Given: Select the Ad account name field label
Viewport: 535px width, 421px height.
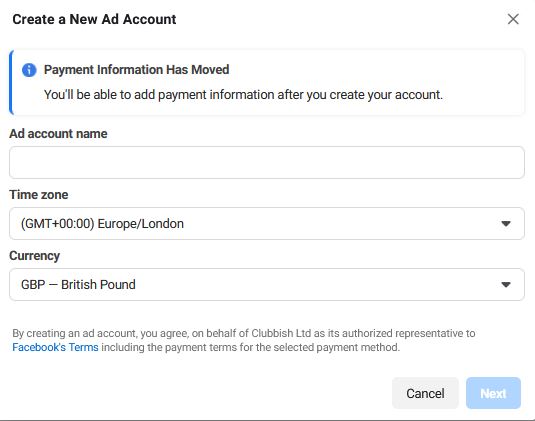Looking at the screenshot, I should click(x=58, y=134).
